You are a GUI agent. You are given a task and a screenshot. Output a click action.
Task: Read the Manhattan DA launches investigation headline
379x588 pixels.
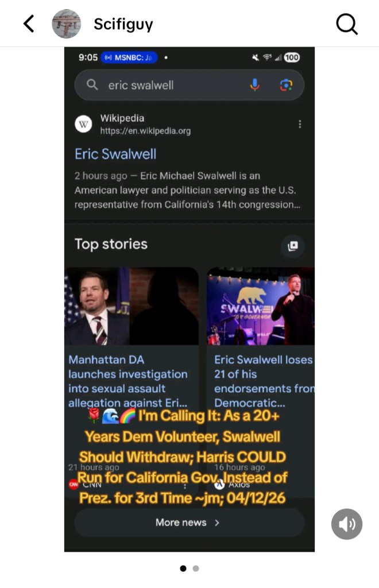(x=128, y=381)
